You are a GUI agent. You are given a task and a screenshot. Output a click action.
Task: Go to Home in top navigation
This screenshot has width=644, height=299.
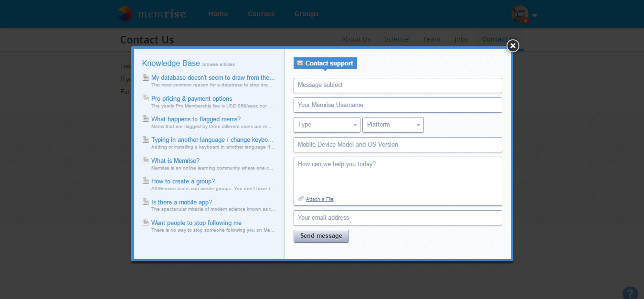(218, 14)
